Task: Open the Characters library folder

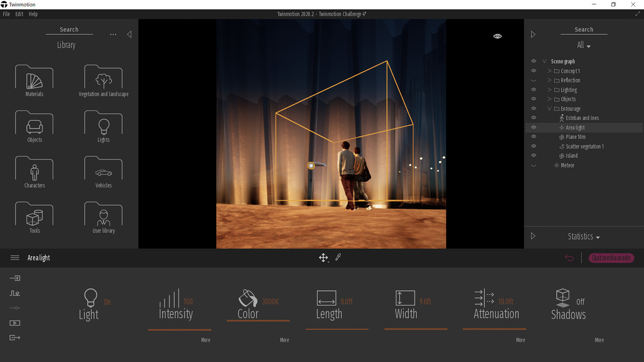Action: (34, 172)
